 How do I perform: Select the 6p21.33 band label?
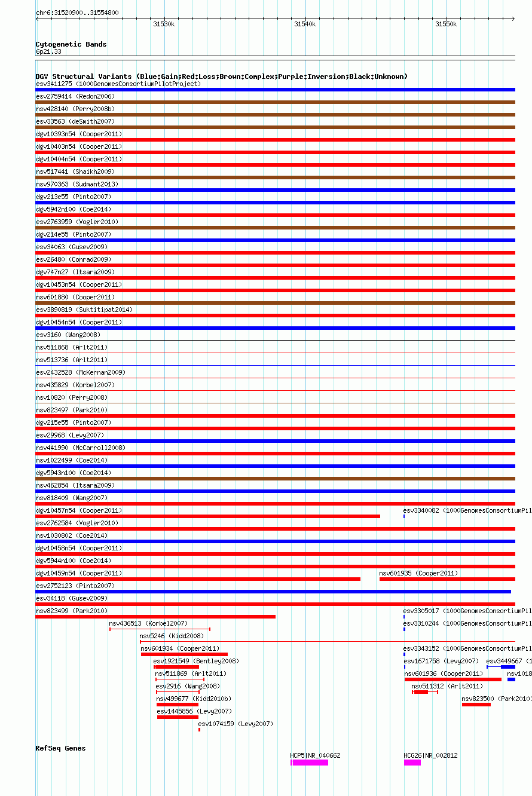point(48,51)
